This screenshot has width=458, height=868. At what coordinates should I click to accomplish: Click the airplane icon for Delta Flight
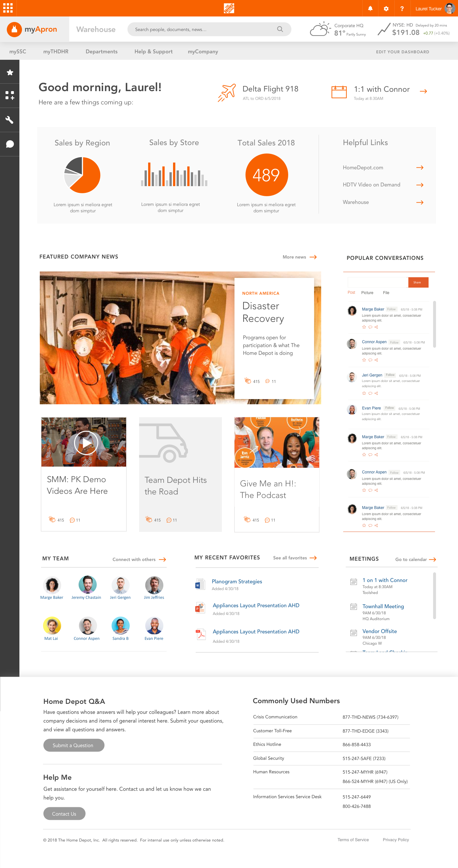(x=227, y=92)
